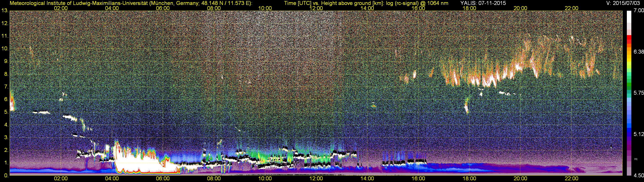Image resolution: width=644 pixels, height=182 pixels.
Task: Click the 12 km height axis label
Action: click(5, 23)
